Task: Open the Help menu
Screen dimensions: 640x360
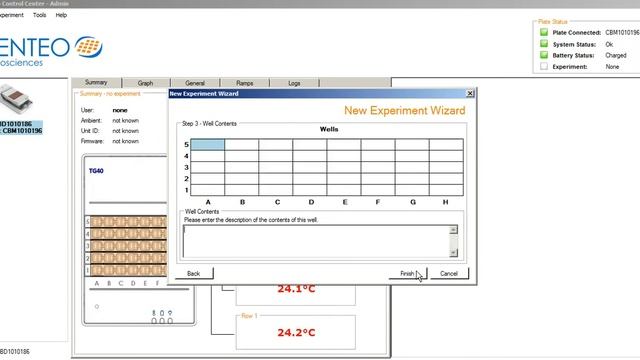Action: click(61, 15)
